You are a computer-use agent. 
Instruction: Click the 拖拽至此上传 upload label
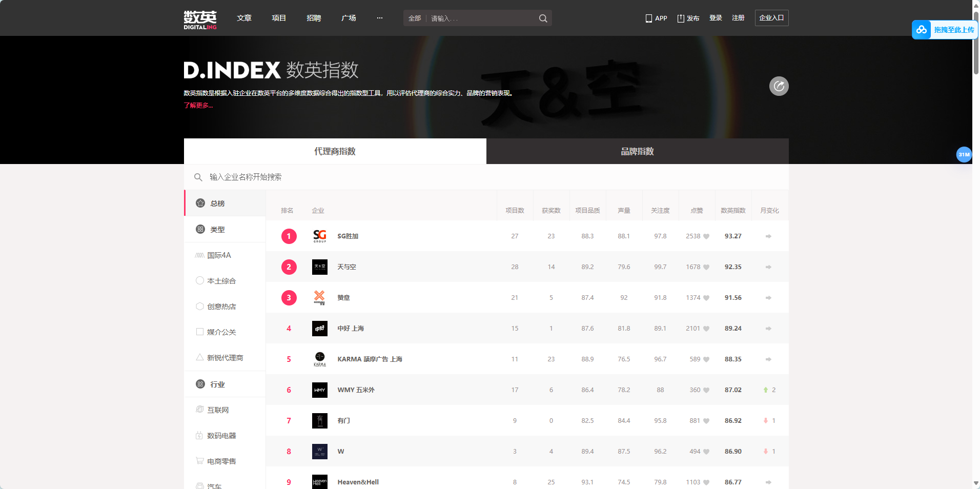[954, 30]
